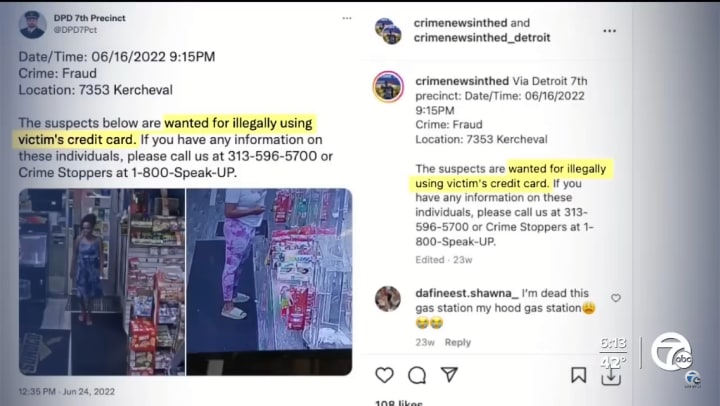
Task: Click the channel 7 abc logo
Action: 671,353
